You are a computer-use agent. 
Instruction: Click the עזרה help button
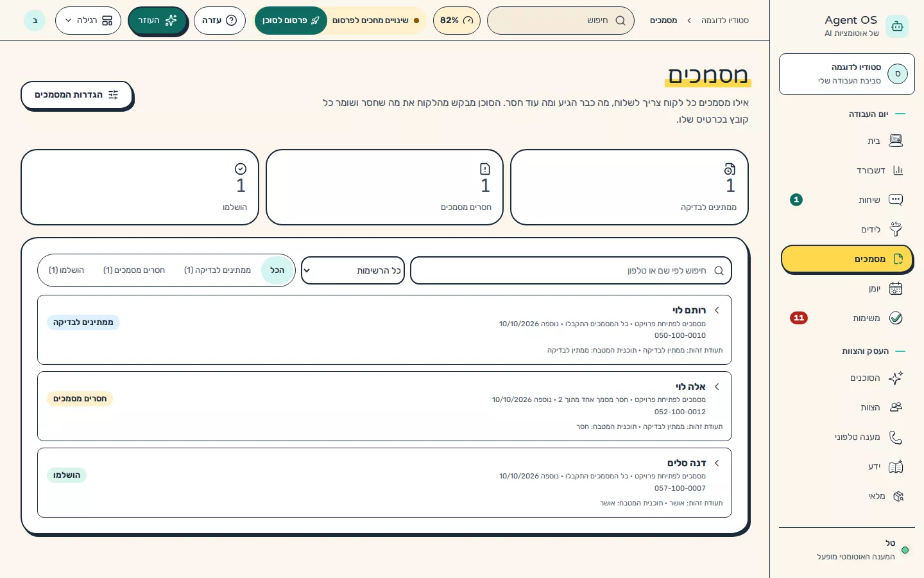(219, 21)
